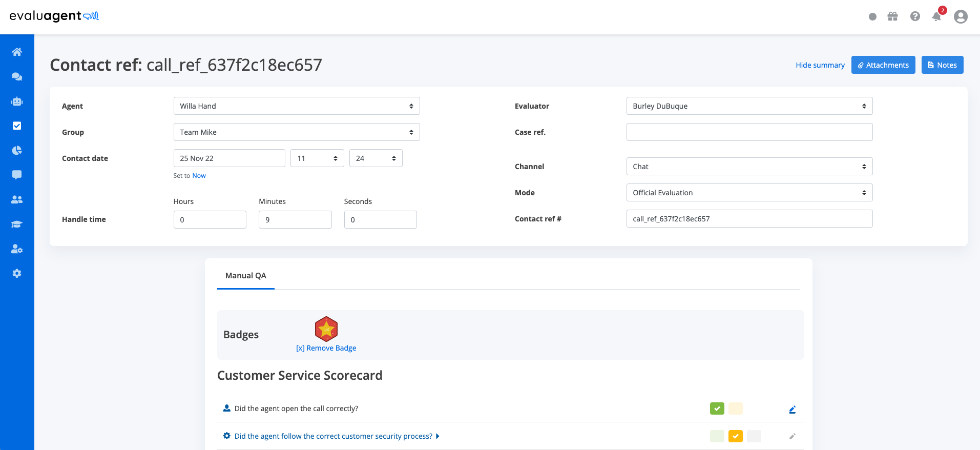Click the Attachments button
The image size is (980, 450).
883,65
